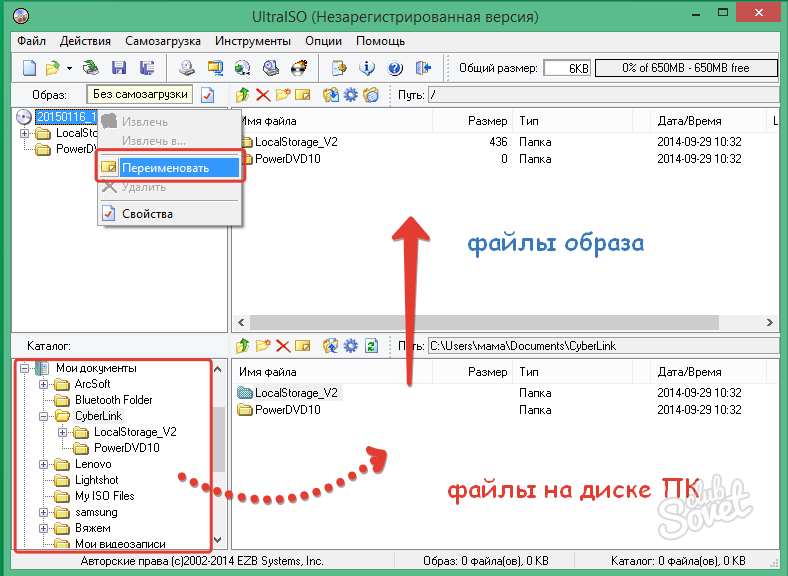Click the notepad-with-gear toolbar icon
788x576 pixels.
(x=339, y=68)
